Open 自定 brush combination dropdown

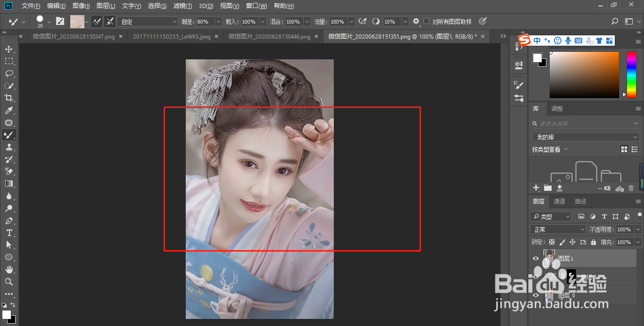148,22
